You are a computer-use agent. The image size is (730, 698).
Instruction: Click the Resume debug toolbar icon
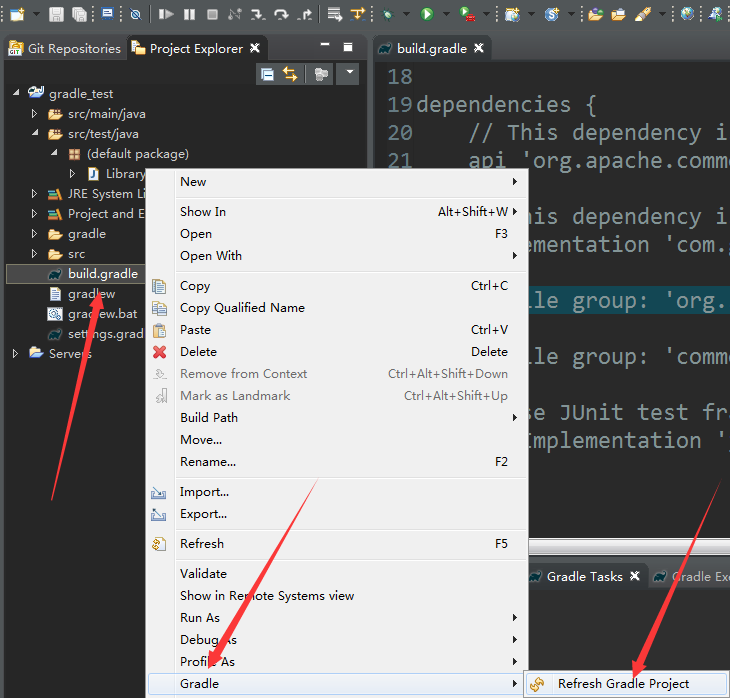tap(166, 14)
